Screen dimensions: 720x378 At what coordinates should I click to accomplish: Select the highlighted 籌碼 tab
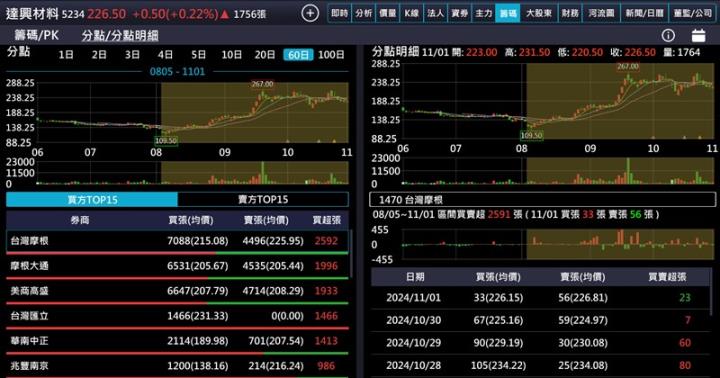pyautogui.click(x=507, y=13)
